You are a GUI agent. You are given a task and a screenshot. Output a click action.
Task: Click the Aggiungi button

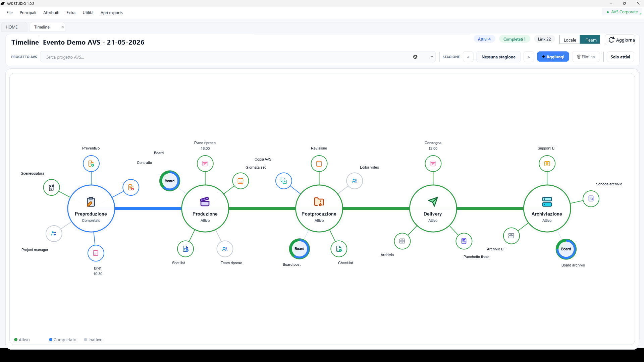(x=553, y=57)
